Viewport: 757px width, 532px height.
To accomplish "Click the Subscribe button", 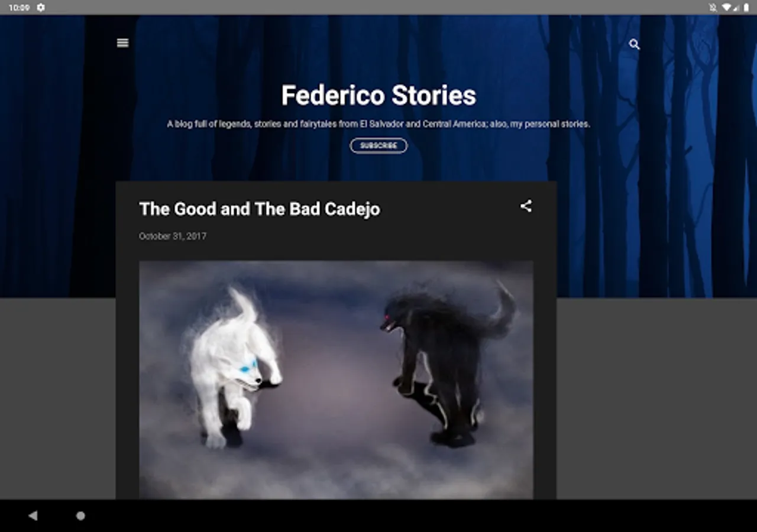I will [378, 145].
